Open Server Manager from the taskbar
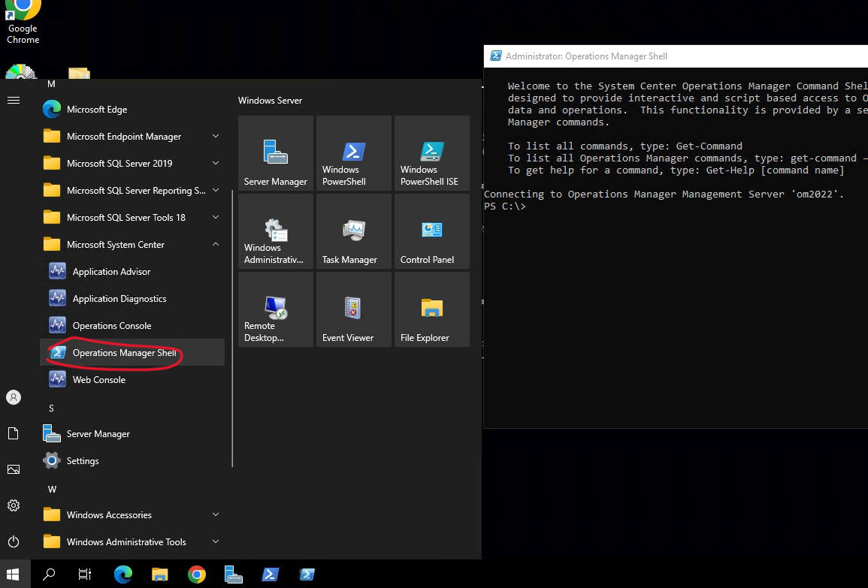Screen dimensions: 868x588 233,574
